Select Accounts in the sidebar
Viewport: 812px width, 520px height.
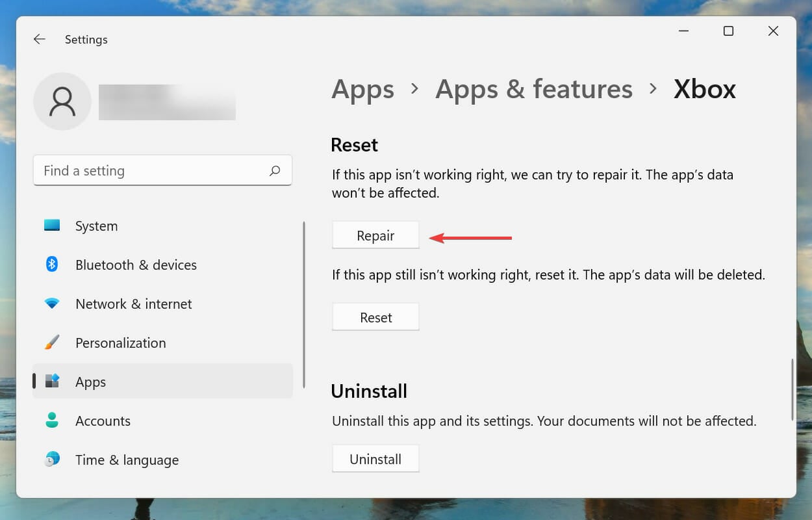click(x=162, y=421)
